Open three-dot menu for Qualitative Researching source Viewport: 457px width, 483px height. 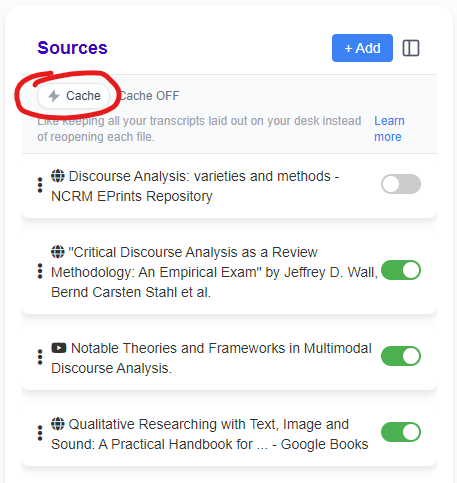pyautogui.click(x=40, y=433)
